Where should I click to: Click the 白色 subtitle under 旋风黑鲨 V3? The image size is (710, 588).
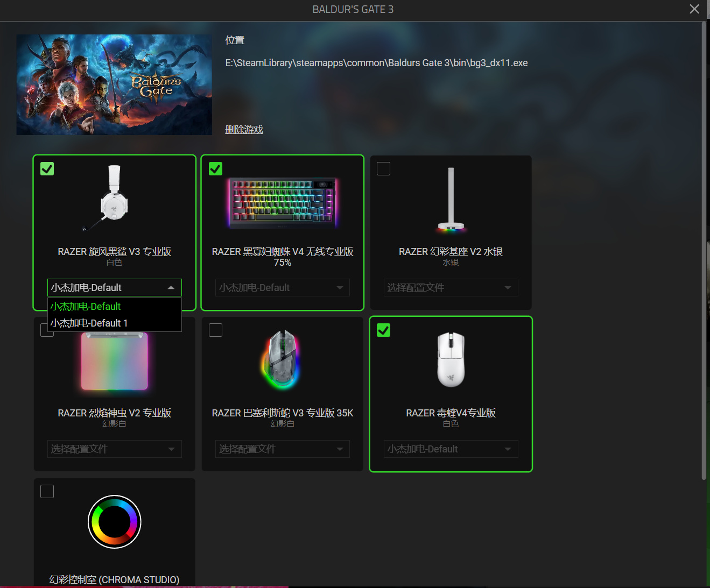pos(115,263)
